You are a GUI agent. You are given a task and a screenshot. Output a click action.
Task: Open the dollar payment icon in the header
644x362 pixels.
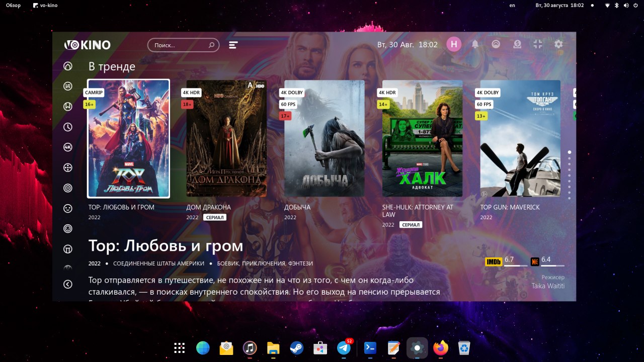point(517,44)
